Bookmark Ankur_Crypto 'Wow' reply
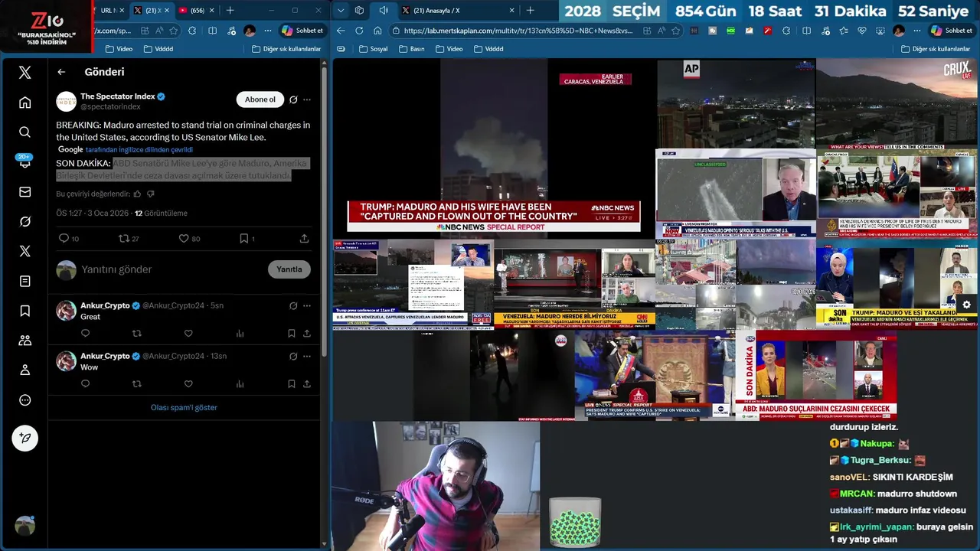Viewport: 980px width, 551px height. [x=292, y=384]
